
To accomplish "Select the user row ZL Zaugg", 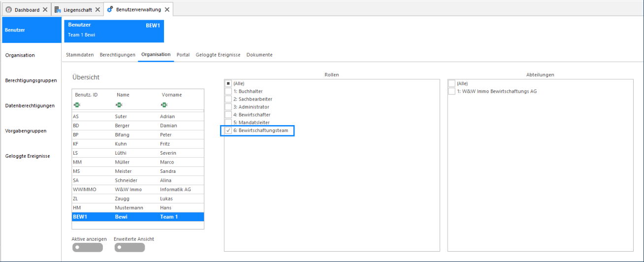I will (x=138, y=198).
